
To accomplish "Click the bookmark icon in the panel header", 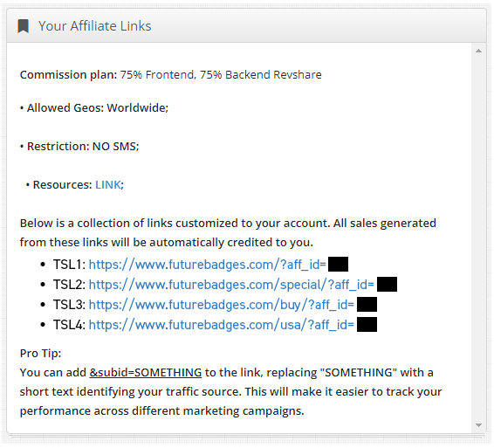I will click(23, 26).
